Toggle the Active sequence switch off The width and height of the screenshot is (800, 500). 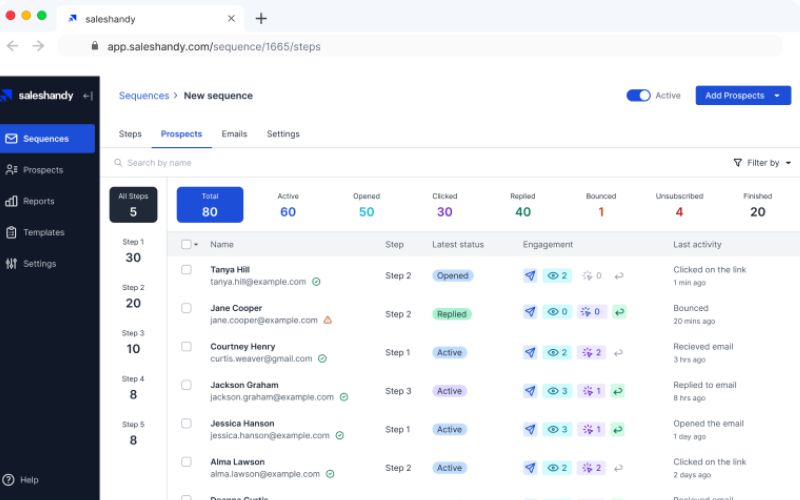[x=638, y=95]
